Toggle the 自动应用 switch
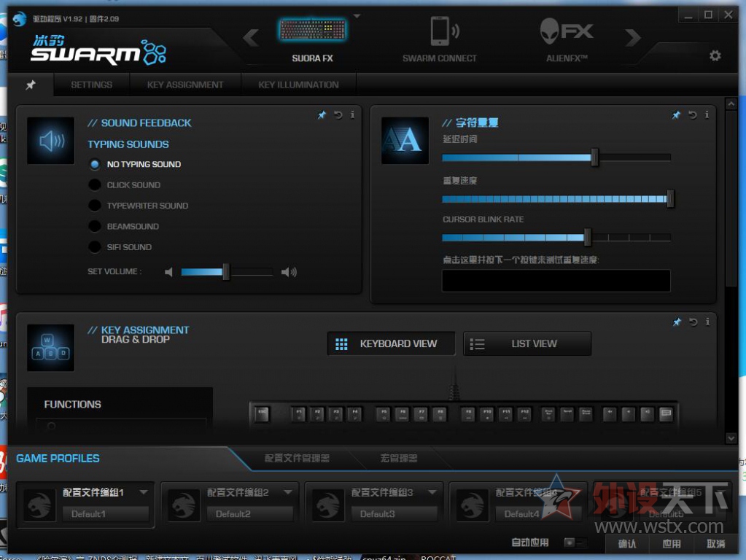746x560 pixels. (x=575, y=543)
